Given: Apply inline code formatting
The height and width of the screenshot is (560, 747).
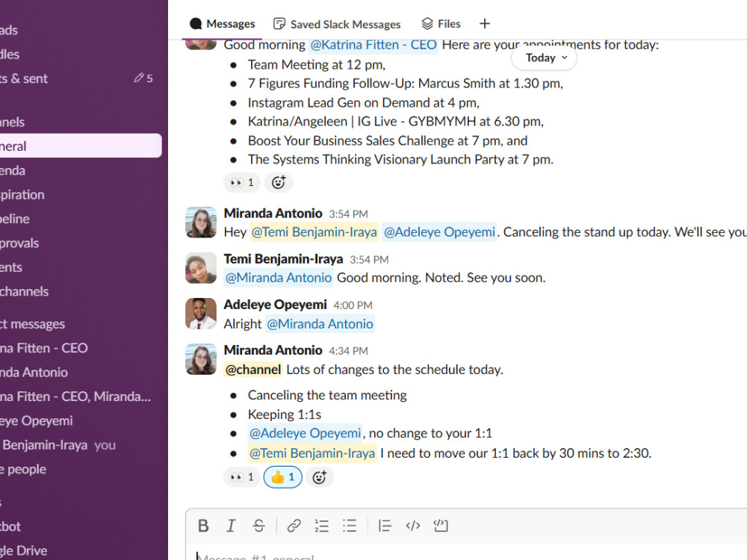Looking at the screenshot, I should 412,526.
